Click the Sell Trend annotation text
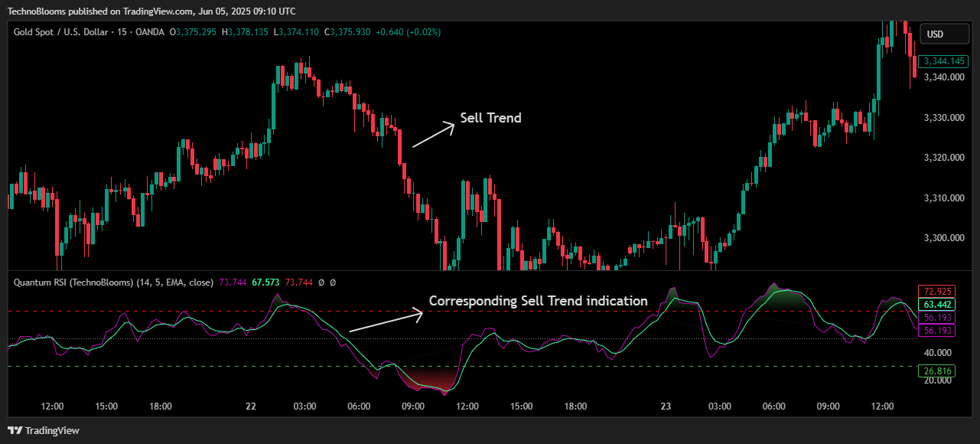Image resolution: width=980 pixels, height=444 pixels. 490,118
